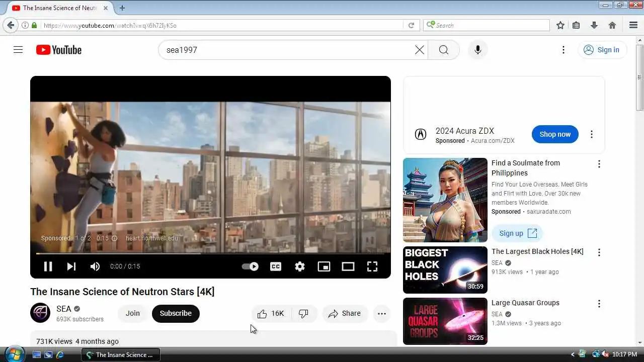This screenshot has height=362, width=644.
Task: Bookmark this page with star icon
Action: coord(560,25)
